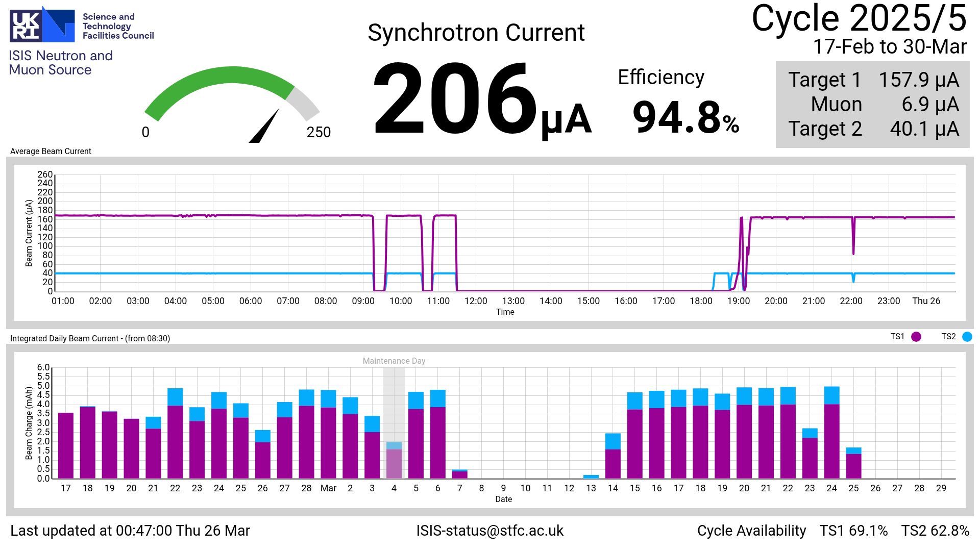
Task: Click the ISIS Neutron and Muon Source title
Action: [x=60, y=63]
